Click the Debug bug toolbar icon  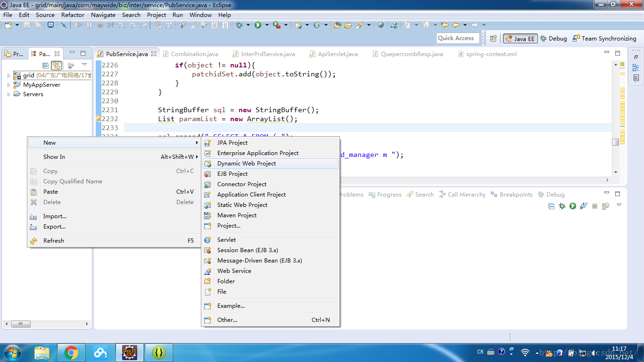[239, 25]
